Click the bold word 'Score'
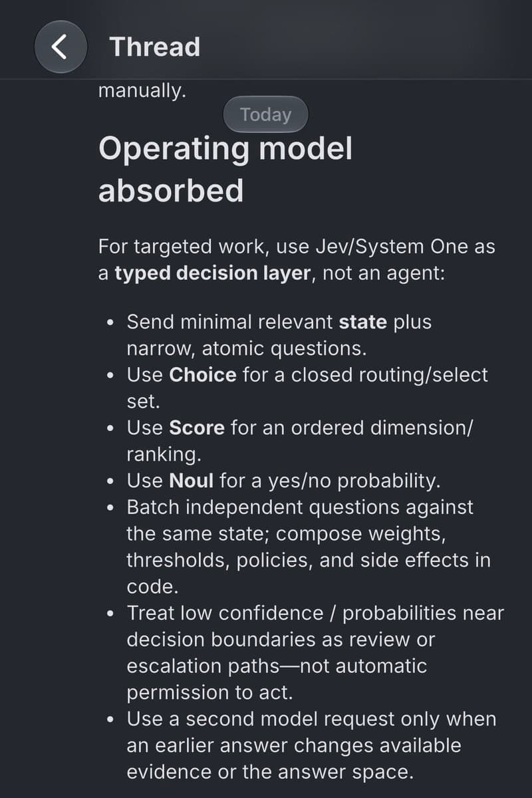The image size is (532, 798). tap(197, 428)
